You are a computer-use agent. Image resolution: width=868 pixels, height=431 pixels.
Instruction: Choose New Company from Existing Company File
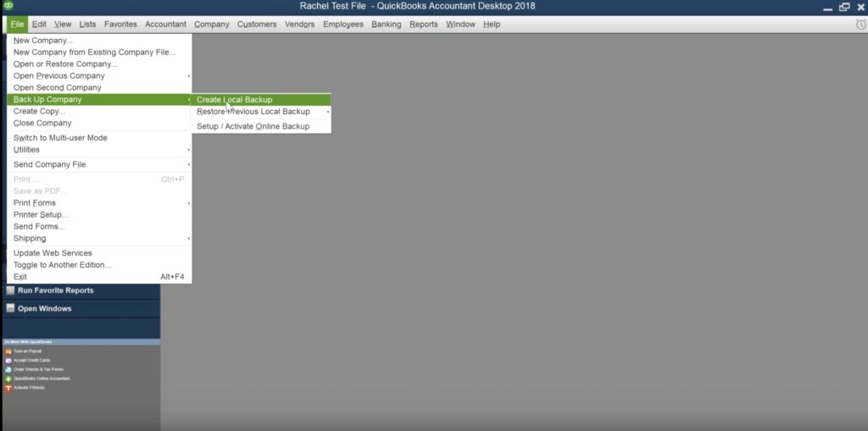coord(99,52)
